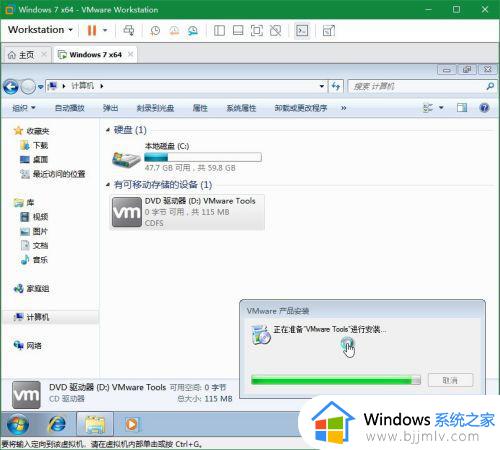Minimize the Explorer window

(x=447, y=70)
